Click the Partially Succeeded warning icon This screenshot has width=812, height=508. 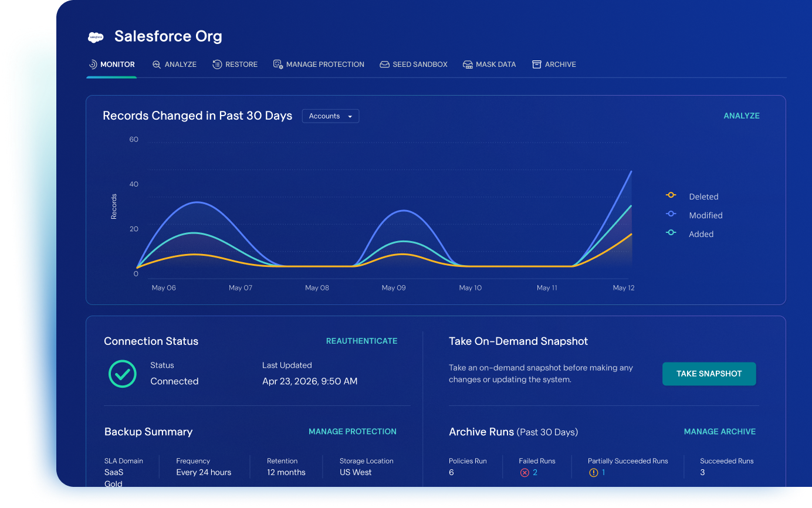click(594, 473)
